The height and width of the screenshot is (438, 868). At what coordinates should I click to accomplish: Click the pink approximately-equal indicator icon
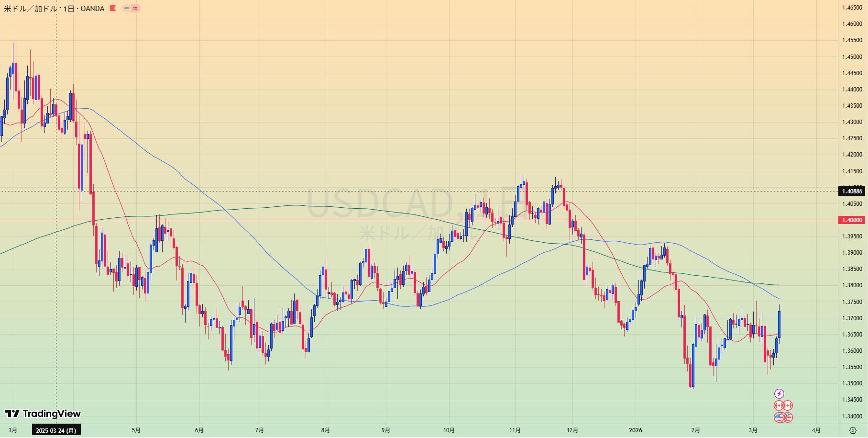[135, 8]
